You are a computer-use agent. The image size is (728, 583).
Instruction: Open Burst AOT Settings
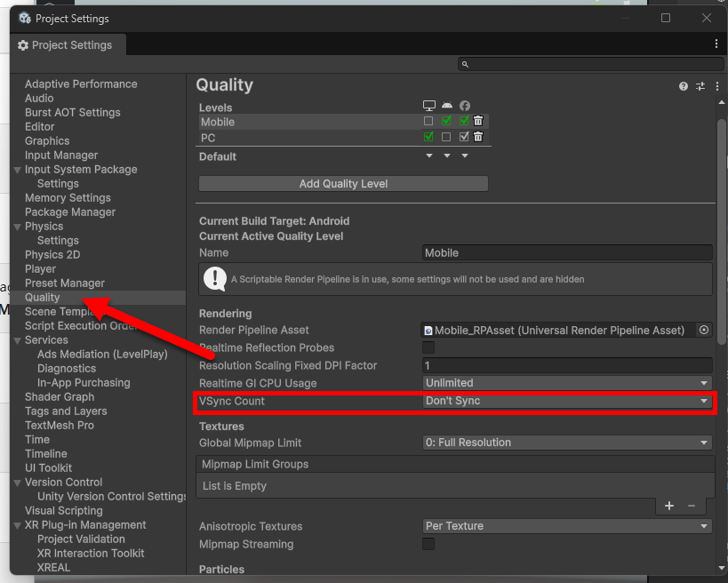coord(72,112)
